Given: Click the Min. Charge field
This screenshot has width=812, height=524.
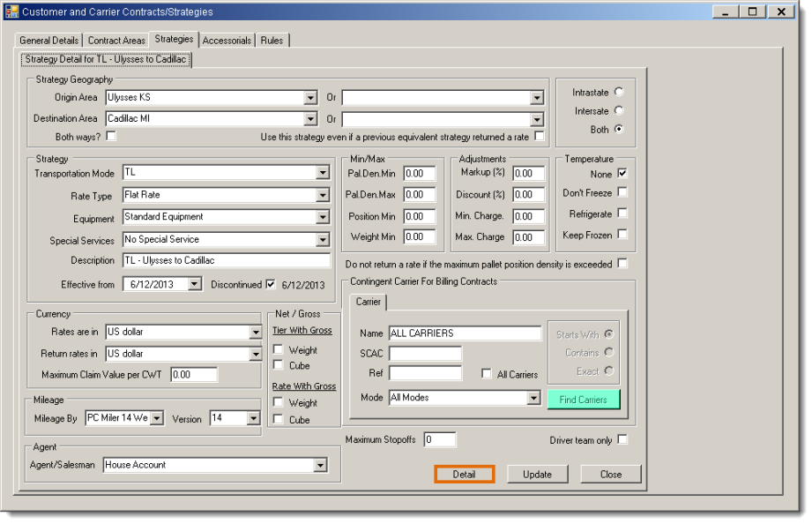Looking at the screenshot, I should (529, 217).
